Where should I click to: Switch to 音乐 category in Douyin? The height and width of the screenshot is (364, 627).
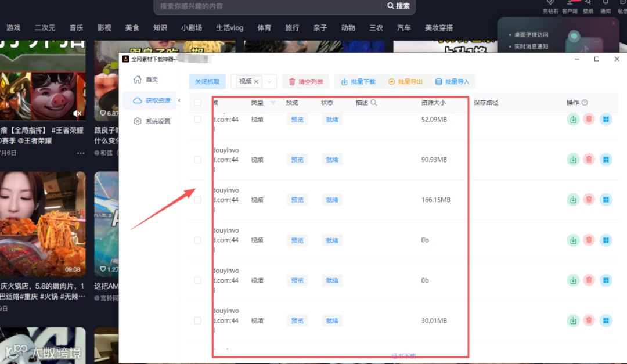click(76, 28)
